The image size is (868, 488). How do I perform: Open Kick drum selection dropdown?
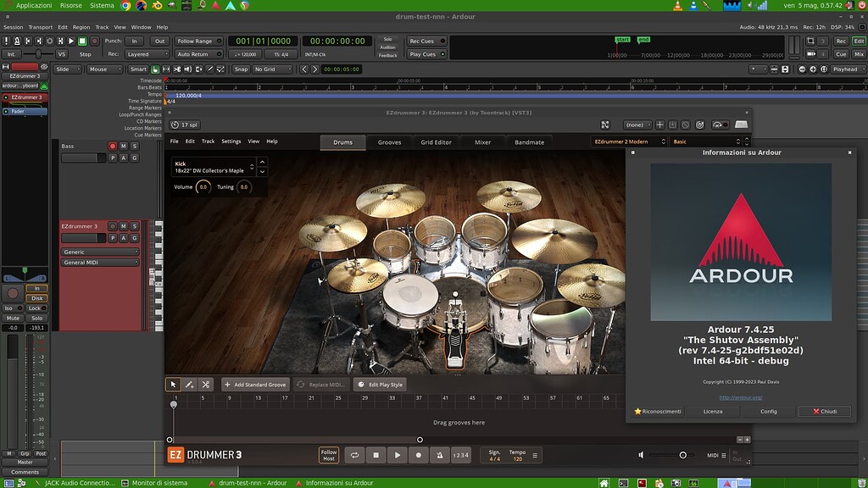[213, 167]
